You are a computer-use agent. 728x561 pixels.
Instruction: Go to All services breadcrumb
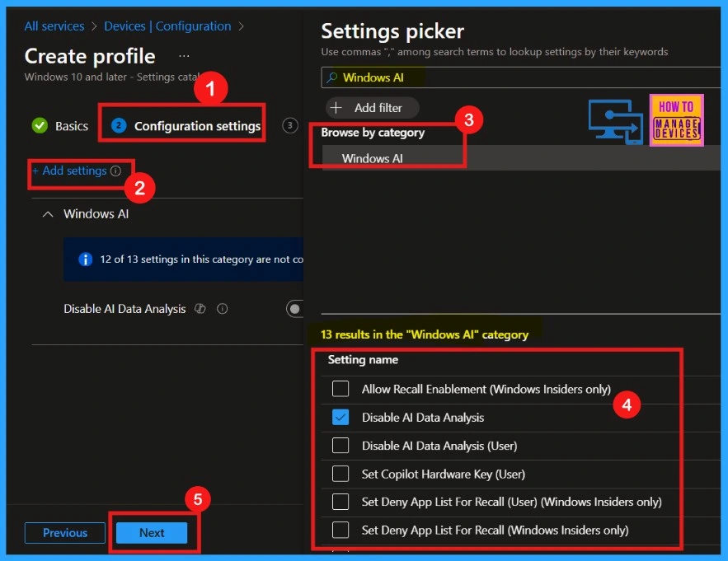54,26
